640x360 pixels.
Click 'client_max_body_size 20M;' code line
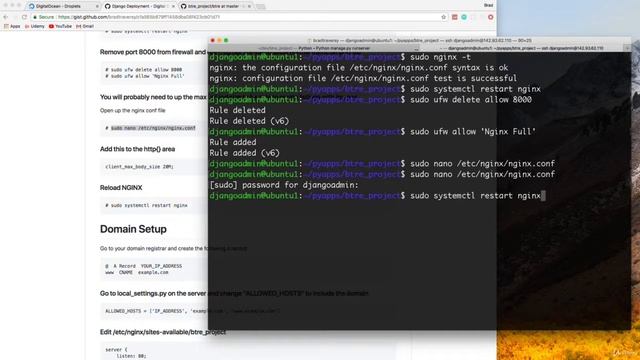[139, 167]
